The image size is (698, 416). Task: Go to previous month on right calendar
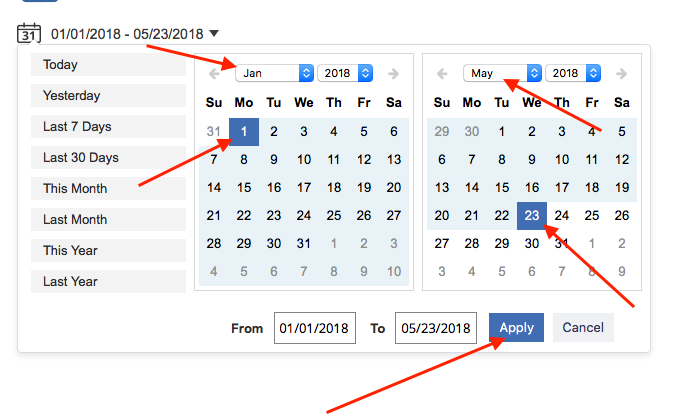(x=442, y=74)
